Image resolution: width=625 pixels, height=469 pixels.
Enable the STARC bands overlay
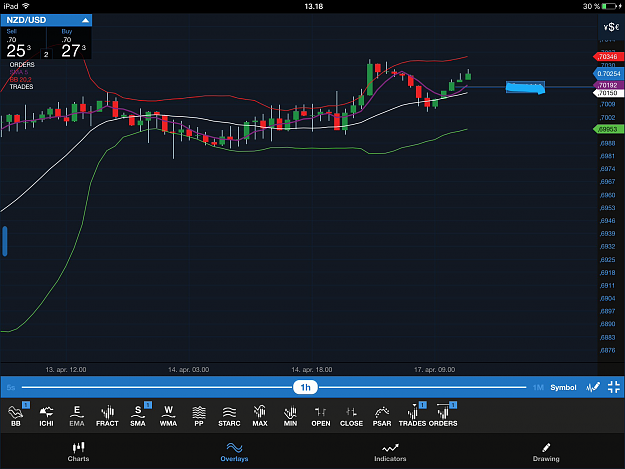click(x=229, y=415)
